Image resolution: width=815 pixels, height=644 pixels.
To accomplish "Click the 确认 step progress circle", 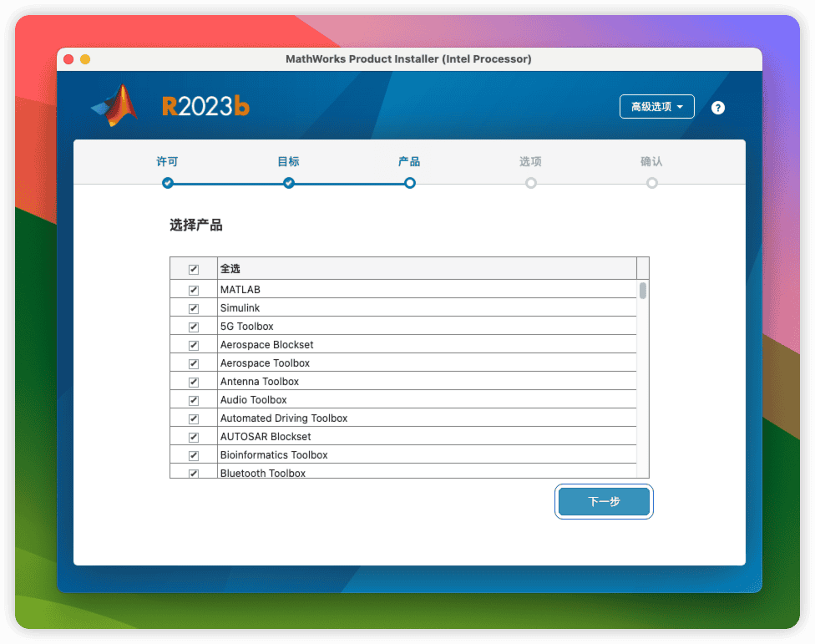I will click(x=651, y=183).
